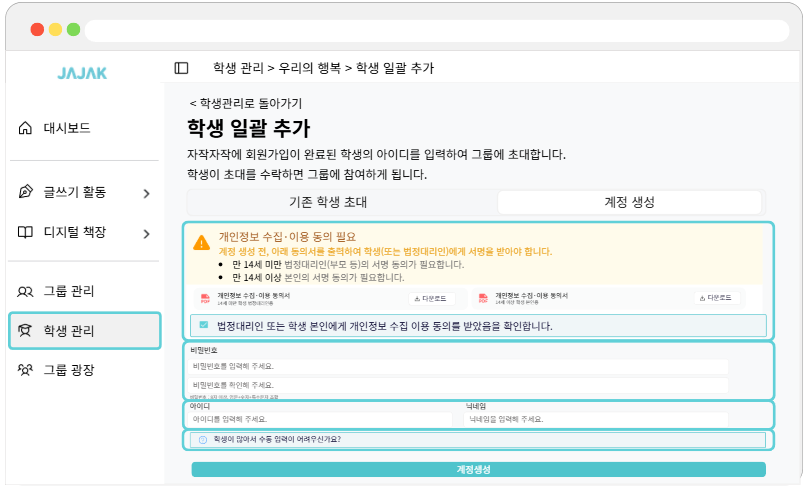Viewport: 807px width, 488px height.
Task: Go back via 학생관리로 돌아가기 link
Action: tap(245, 103)
